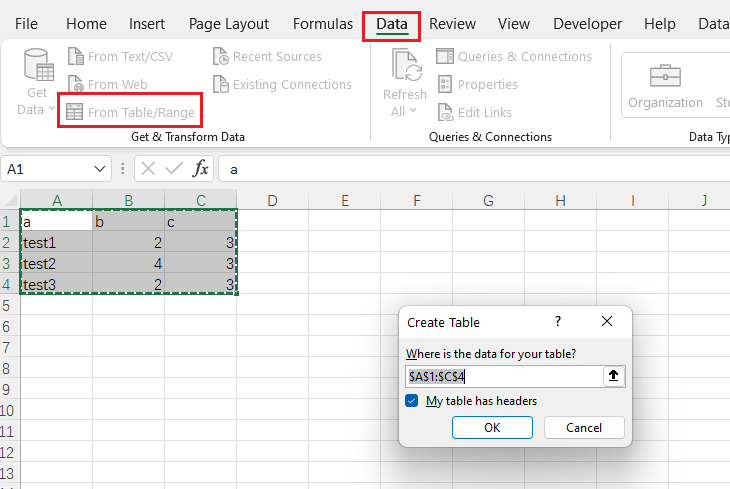Expand the Name Box dropdown

point(99,169)
